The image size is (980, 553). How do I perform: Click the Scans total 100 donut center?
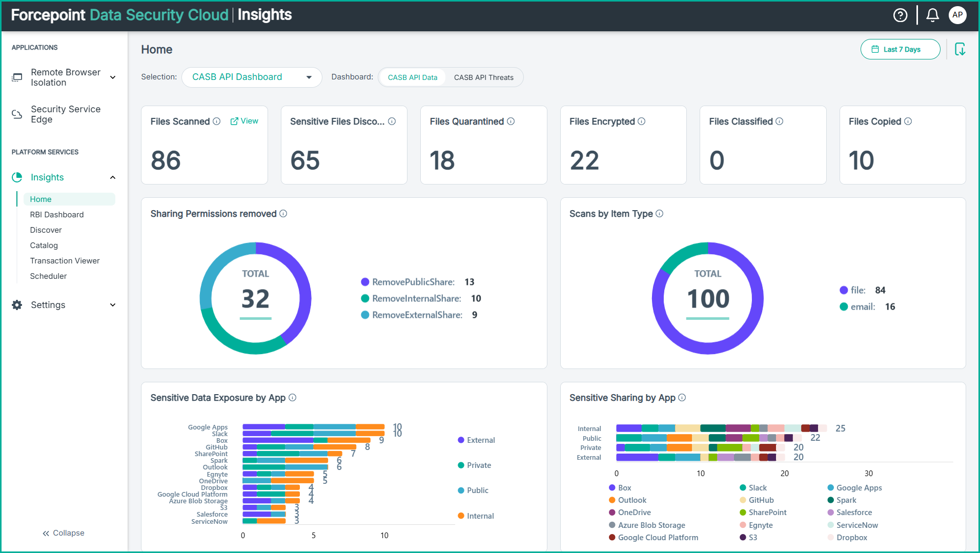pyautogui.click(x=708, y=298)
